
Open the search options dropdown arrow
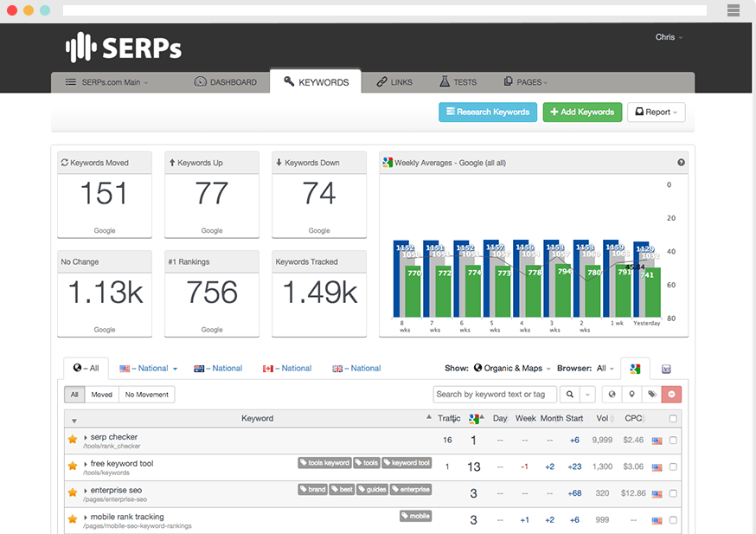click(x=587, y=394)
